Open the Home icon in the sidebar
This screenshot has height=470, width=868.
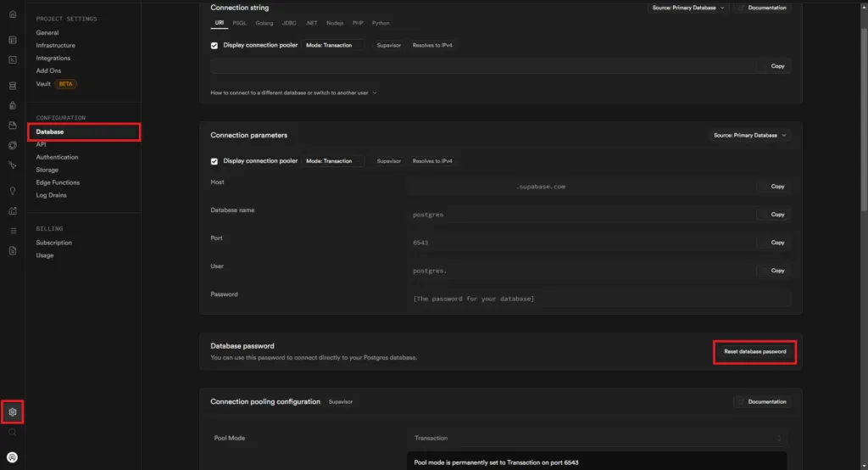13,14
